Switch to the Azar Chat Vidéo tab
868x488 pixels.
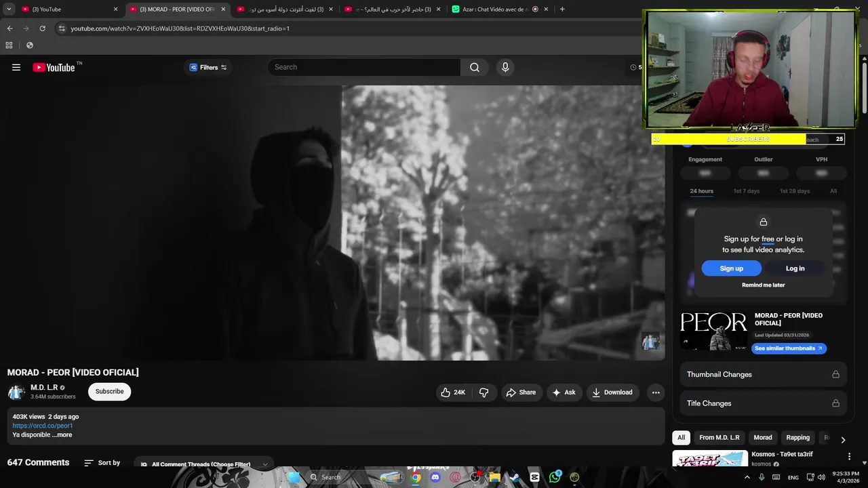tap(502, 9)
